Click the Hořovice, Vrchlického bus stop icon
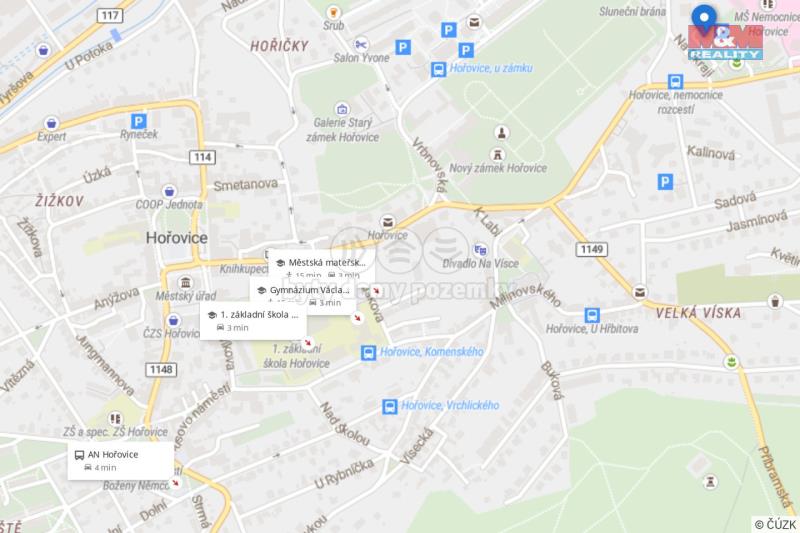Viewport: 800px width, 533px height. click(390, 407)
